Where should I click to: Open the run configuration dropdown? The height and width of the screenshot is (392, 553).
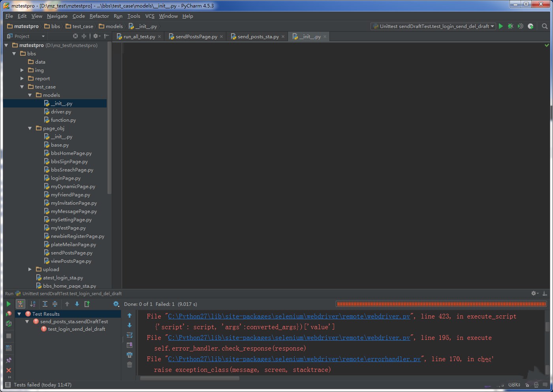click(x=433, y=26)
